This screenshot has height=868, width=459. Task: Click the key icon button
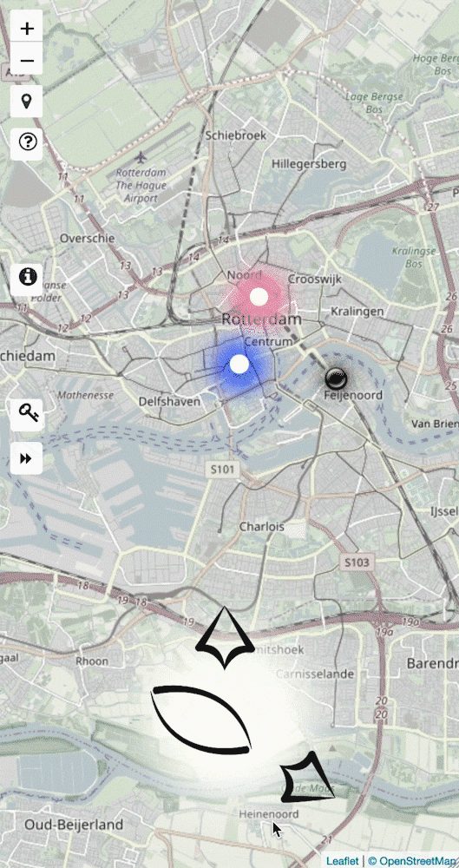(27, 414)
